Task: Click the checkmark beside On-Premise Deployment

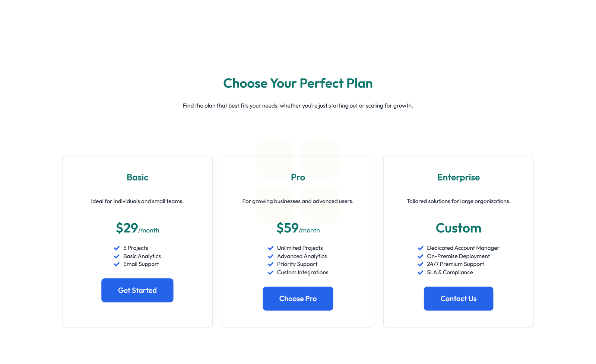Action: click(421, 256)
